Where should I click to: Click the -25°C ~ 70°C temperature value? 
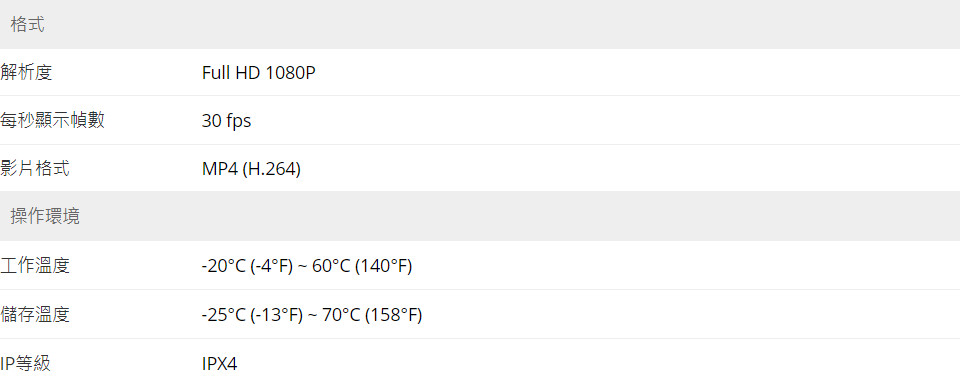click(x=312, y=316)
